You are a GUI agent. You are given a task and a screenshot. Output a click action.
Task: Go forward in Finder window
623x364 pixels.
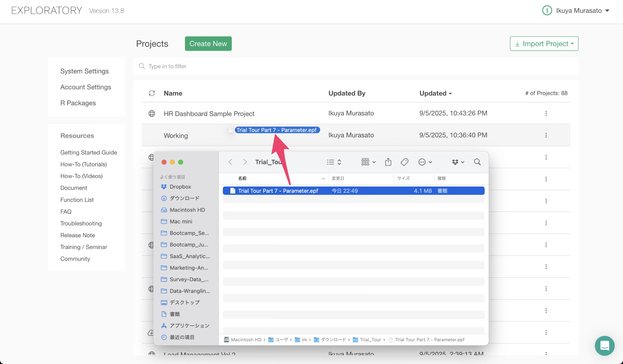245,162
